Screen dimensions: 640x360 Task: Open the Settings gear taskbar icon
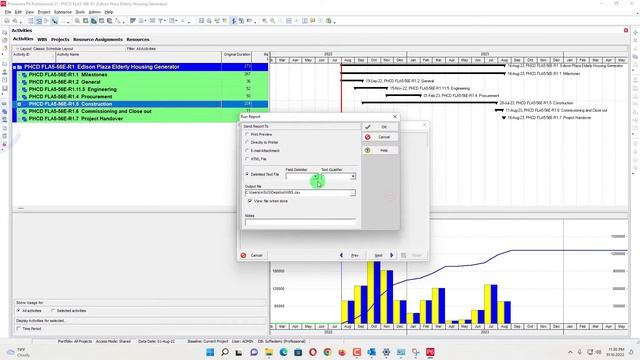(386, 352)
